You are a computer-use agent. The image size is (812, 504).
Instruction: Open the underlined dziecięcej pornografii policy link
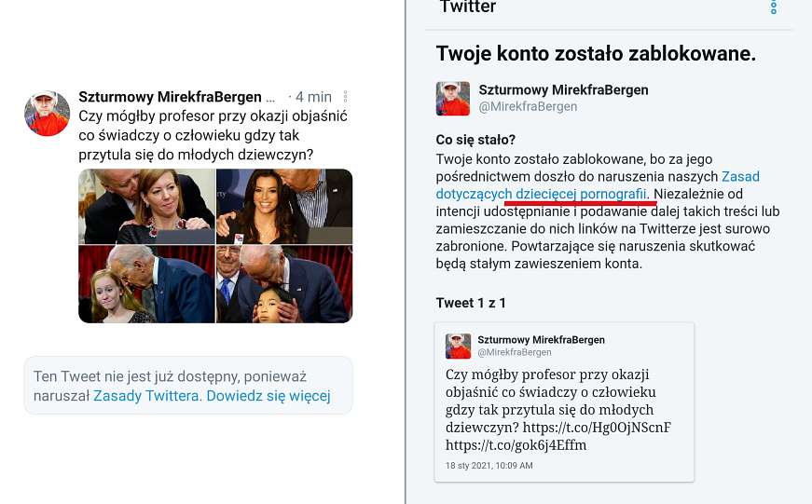coord(581,194)
